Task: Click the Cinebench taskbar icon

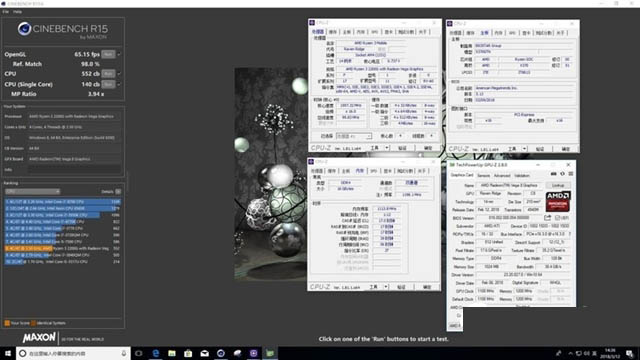Action: tap(221, 353)
